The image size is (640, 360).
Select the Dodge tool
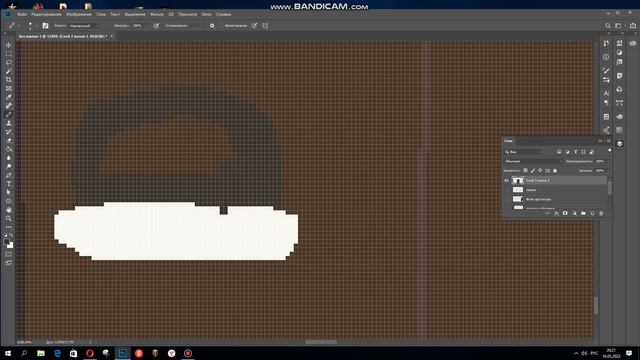pyautogui.click(x=9, y=167)
